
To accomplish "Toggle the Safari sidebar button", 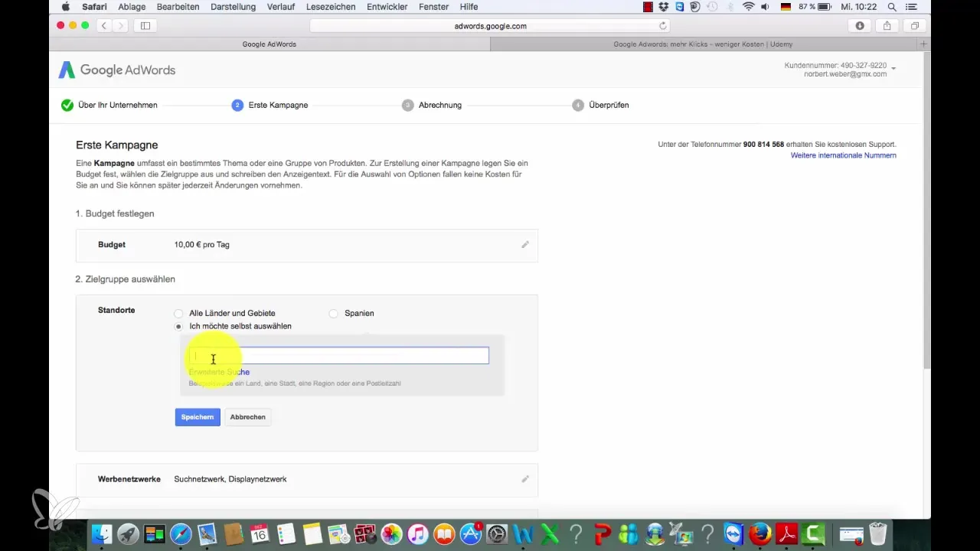I will click(145, 26).
